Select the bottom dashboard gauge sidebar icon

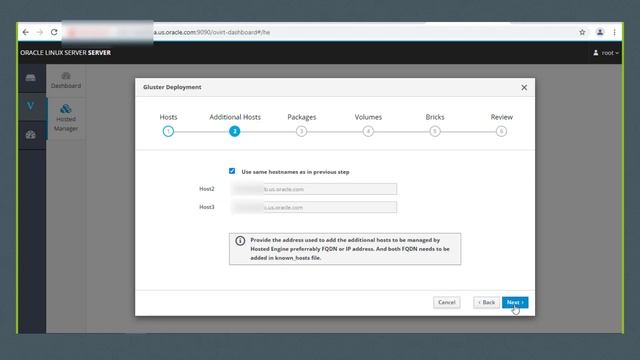(31, 135)
